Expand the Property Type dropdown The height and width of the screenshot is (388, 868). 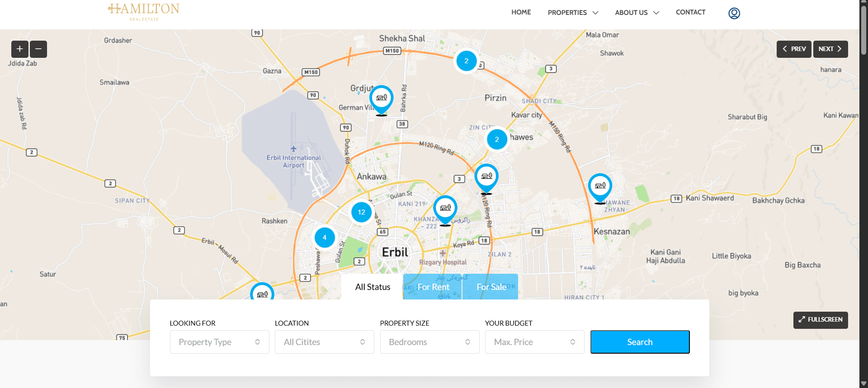pos(219,342)
